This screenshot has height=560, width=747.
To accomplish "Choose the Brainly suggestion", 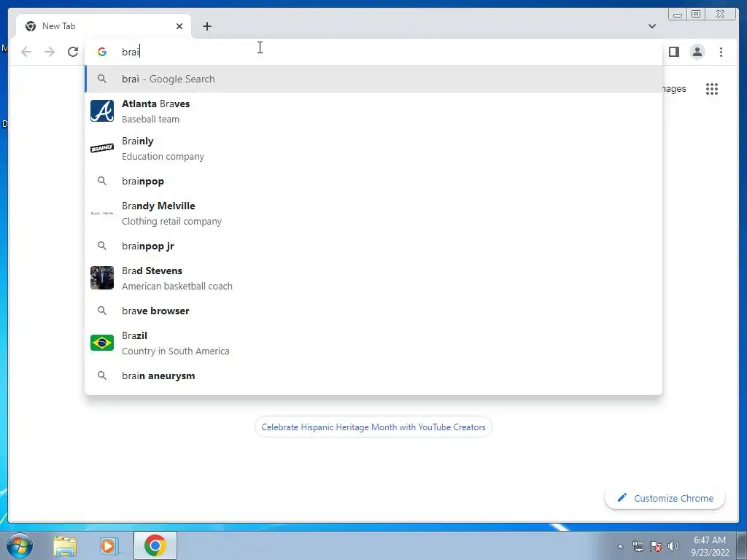I will click(373, 149).
